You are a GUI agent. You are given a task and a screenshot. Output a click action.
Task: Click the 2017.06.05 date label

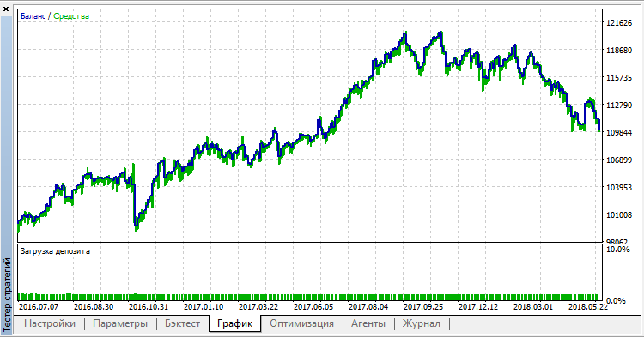point(313,307)
